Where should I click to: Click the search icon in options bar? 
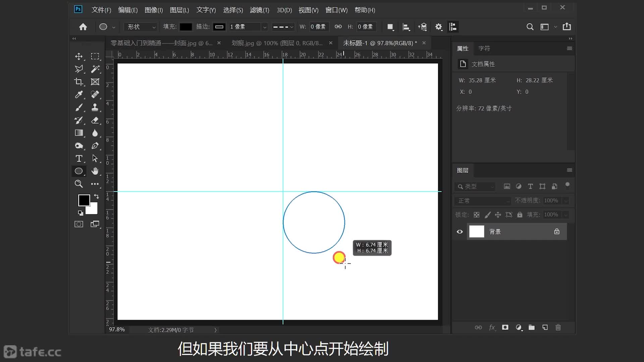[530, 27]
